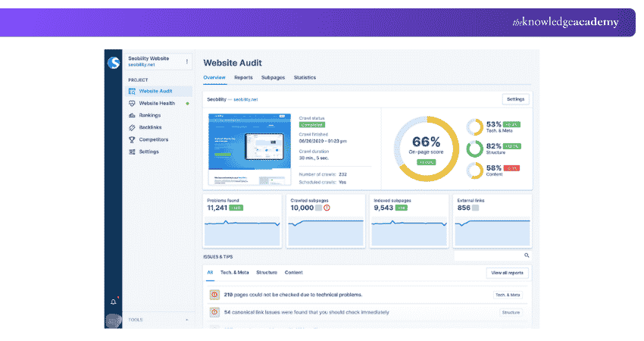Click the Seobility logo icon
Screen dimensions: 644x341
pos(114,62)
